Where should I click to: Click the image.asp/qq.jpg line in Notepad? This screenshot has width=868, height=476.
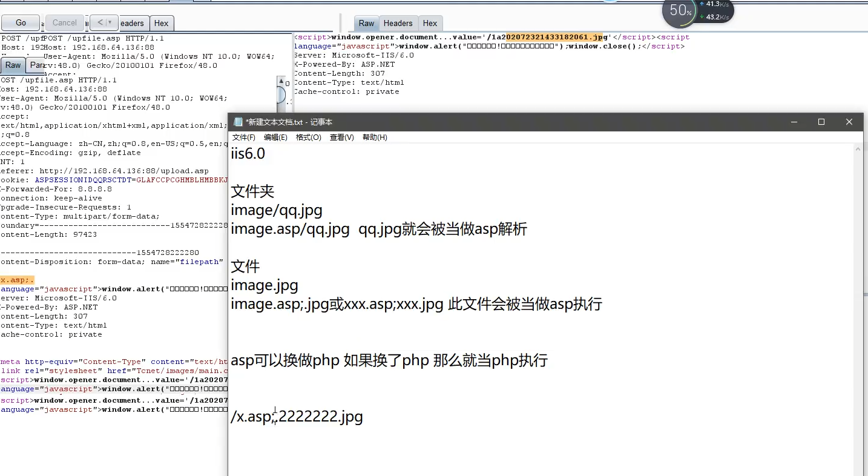tap(379, 229)
